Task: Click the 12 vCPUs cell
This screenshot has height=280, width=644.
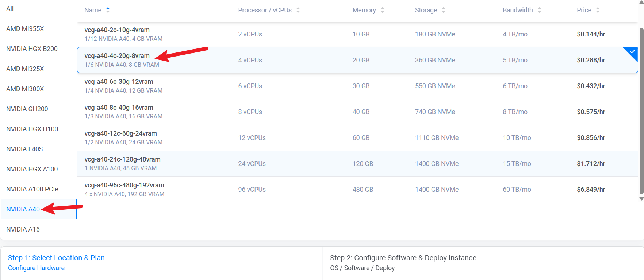Action: (x=252, y=138)
